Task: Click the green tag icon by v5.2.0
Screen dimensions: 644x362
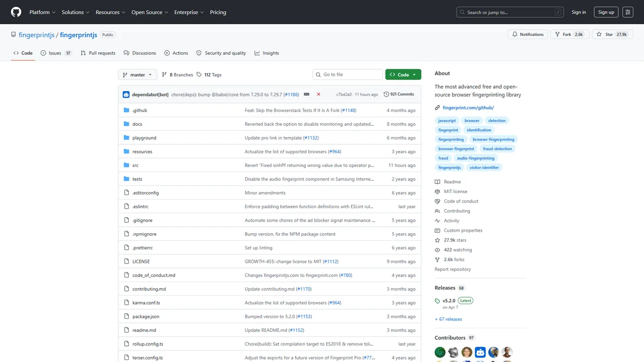Action: coord(438,301)
